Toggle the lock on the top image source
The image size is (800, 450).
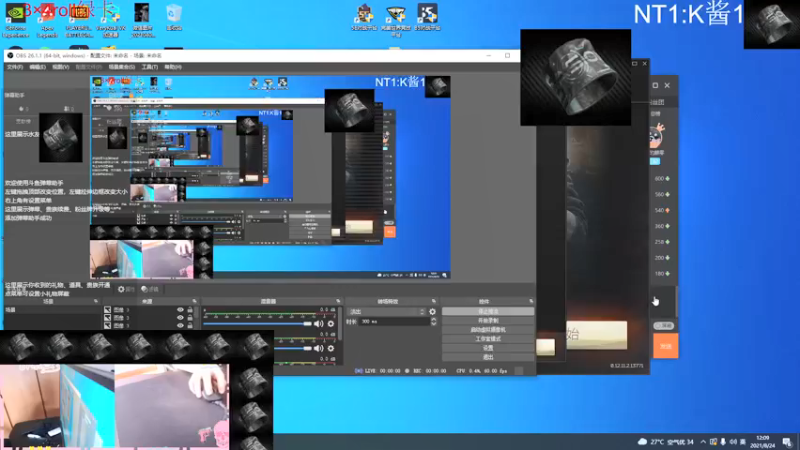point(190,310)
